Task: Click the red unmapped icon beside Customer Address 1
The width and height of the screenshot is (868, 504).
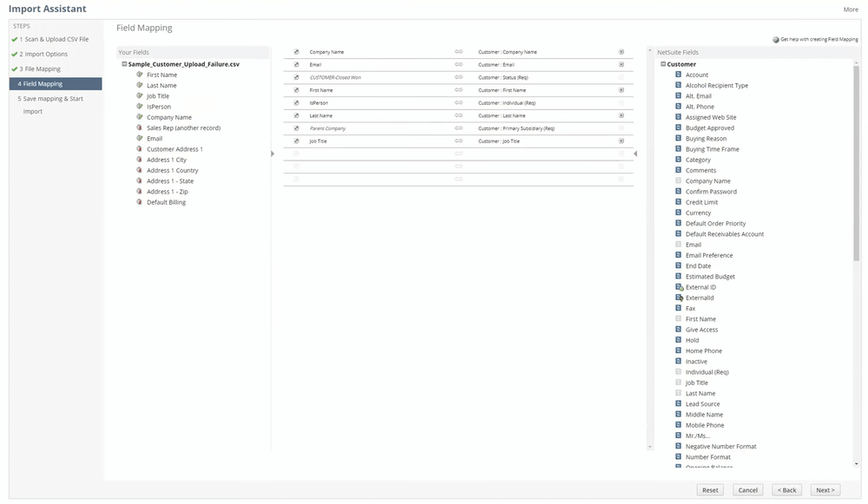Action: tap(139, 149)
